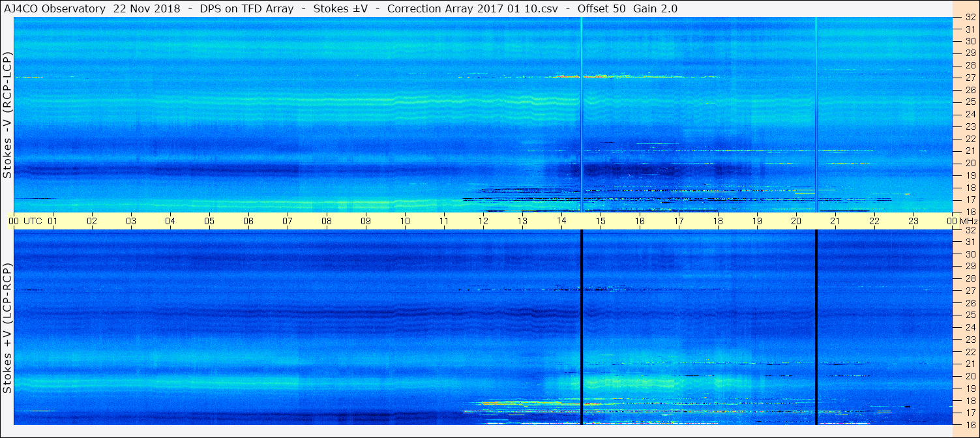Click the "00 UTC" start time label

[x=25, y=221]
